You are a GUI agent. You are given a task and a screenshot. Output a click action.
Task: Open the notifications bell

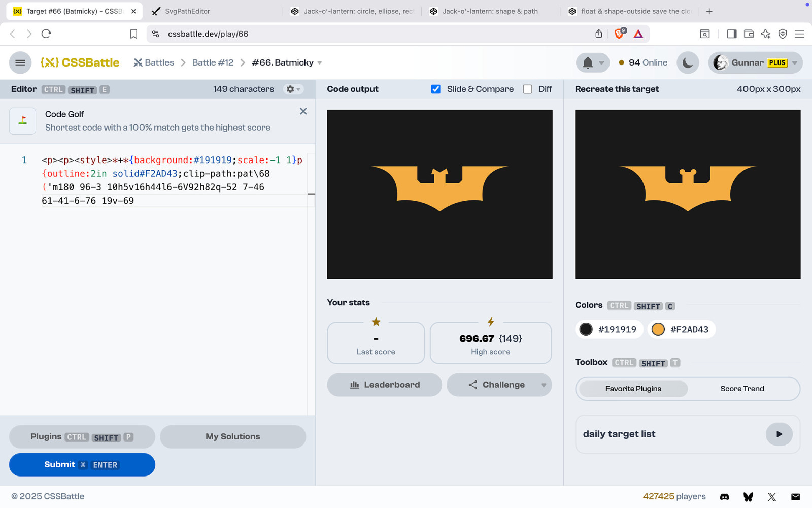pos(588,63)
